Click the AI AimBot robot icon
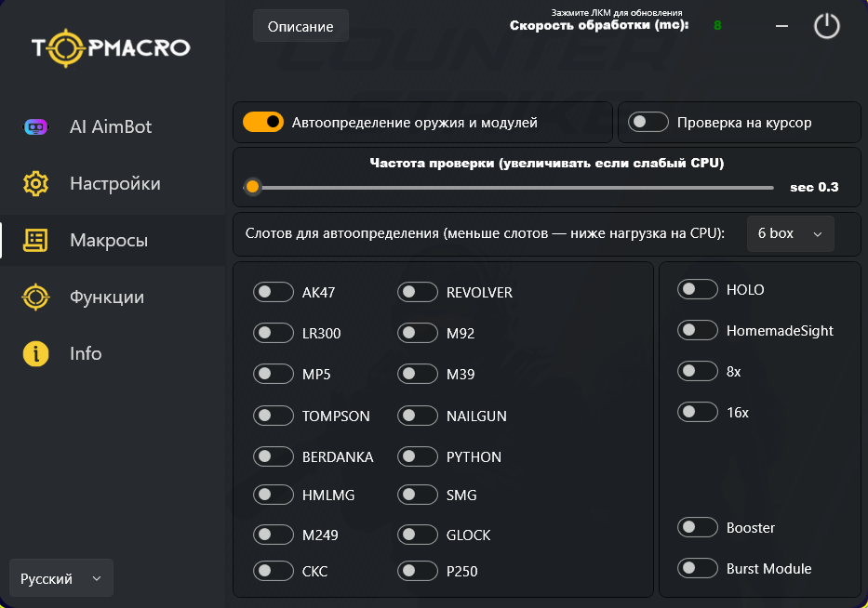The width and height of the screenshot is (868, 608). pos(35,127)
